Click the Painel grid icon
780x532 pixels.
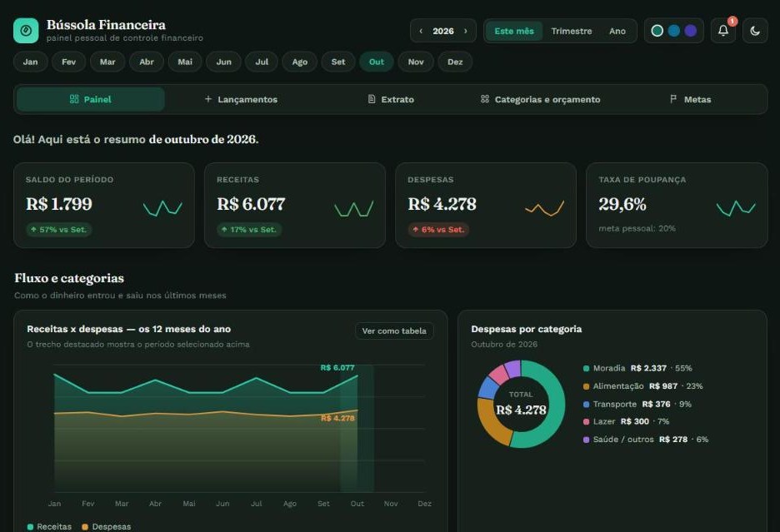click(74, 99)
